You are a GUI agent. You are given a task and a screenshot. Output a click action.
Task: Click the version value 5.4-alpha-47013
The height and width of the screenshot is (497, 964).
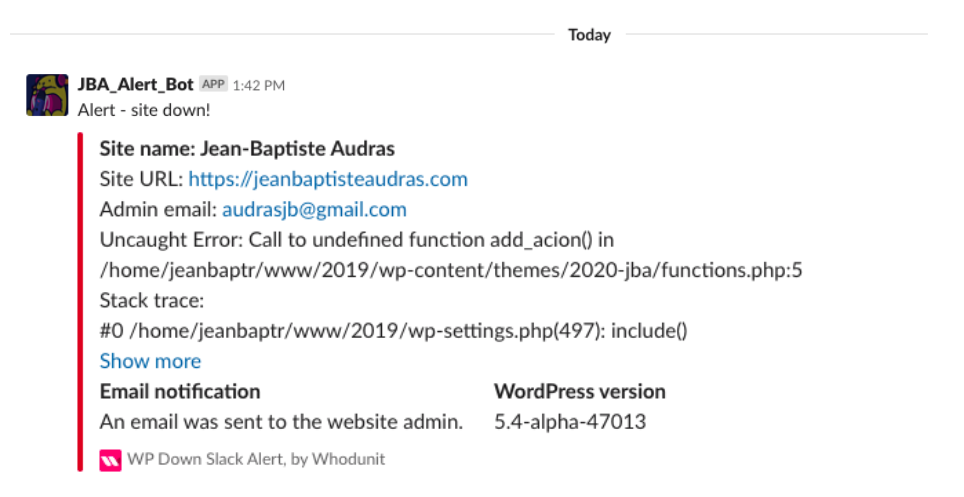coord(570,422)
